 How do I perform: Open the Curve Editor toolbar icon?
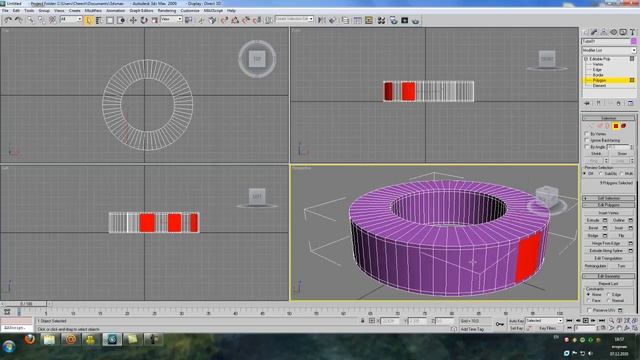pos(358,20)
